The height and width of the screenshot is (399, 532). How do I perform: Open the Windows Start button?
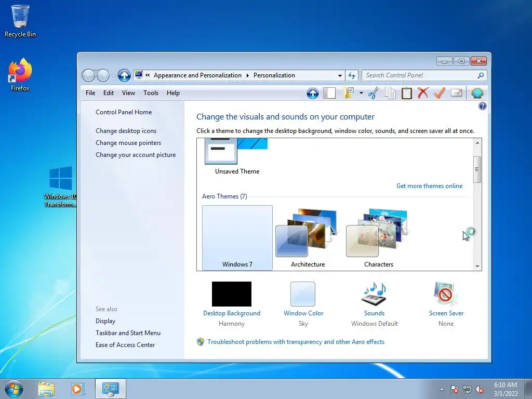pyautogui.click(x=14, y=389)
